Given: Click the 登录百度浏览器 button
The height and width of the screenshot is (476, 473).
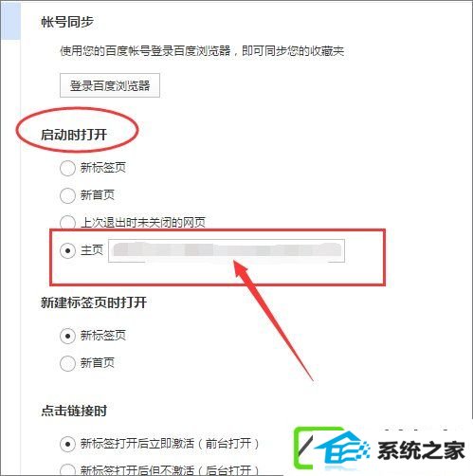Looking at the screenshot, I should click(x=110, y=85).
